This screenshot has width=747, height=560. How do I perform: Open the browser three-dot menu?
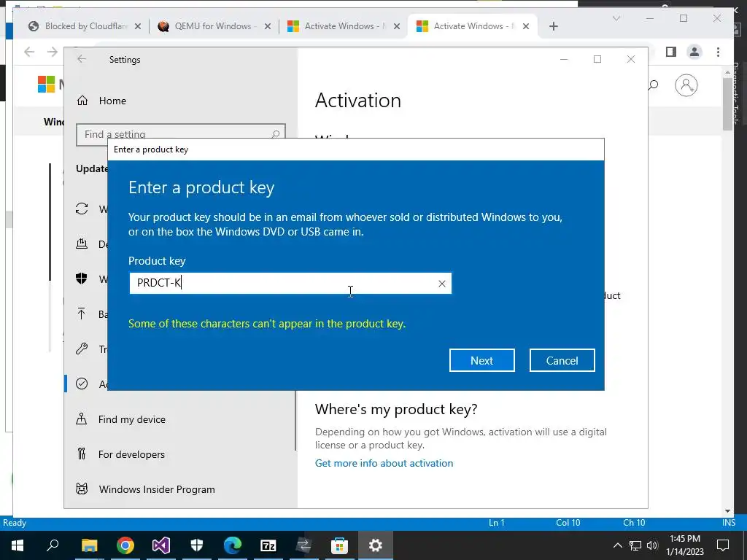pos(718,52)
